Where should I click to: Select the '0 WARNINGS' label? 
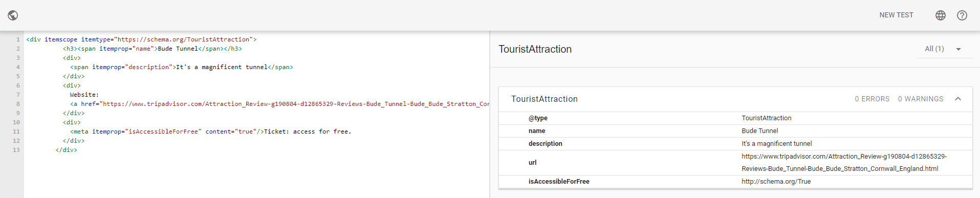click(x=920, y=99)
